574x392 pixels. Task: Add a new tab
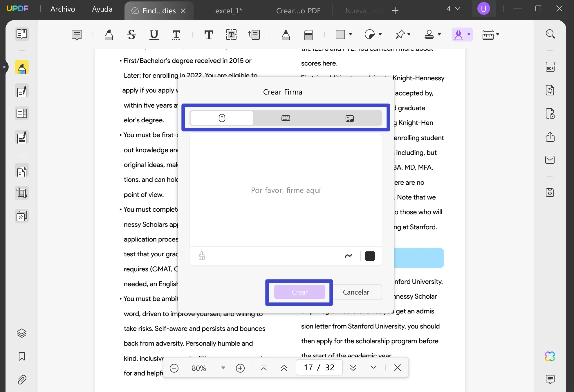pyautogui.click(x=395, y=11)
